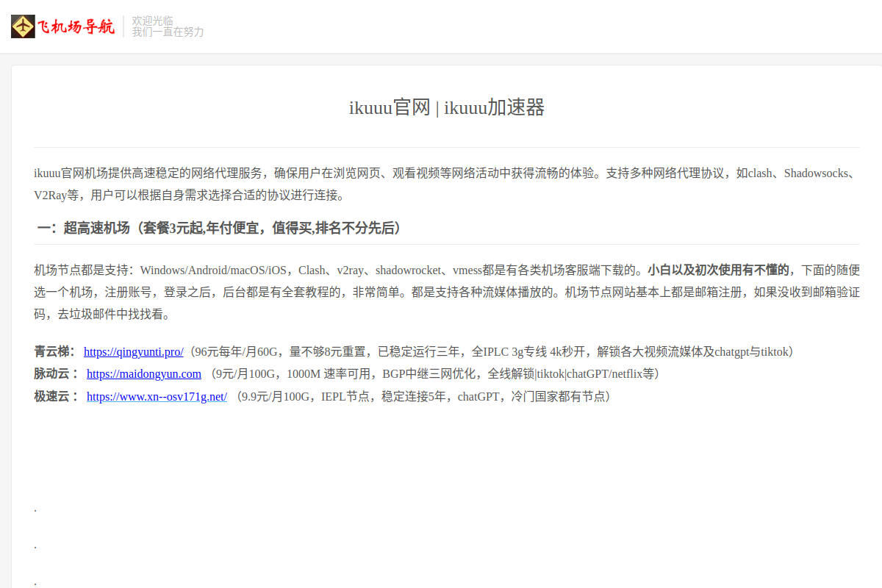Click the 我们一直在努力 slogan text
The width and height of the screenshot is (882, 588).
tap(168, 32)
